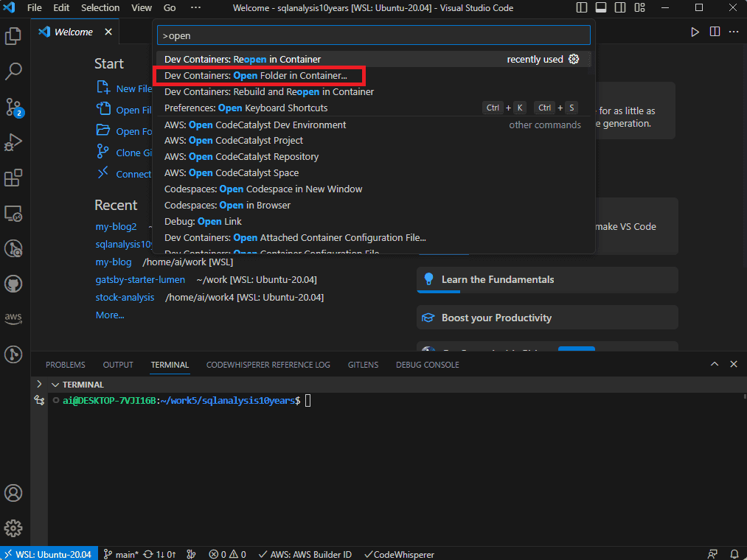This screenshot has height=560, width=747.
Task: Click the command palette input field
Action: (x=373, y=35)
